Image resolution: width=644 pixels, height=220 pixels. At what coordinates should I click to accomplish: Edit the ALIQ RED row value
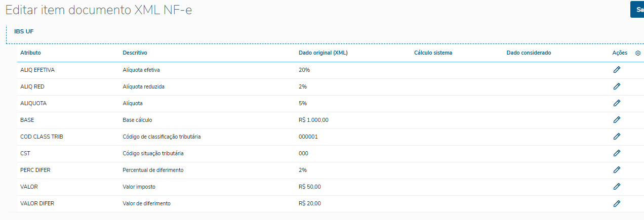tap(617, 86)
